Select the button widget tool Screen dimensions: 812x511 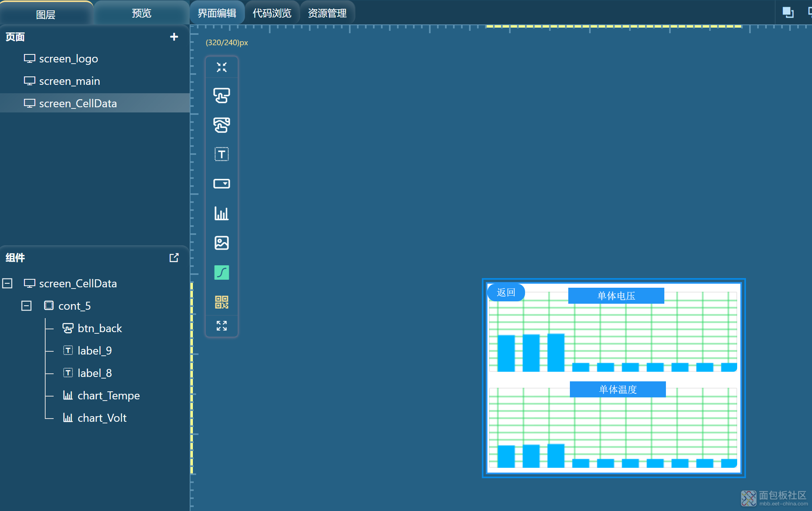tap(221, 96)
